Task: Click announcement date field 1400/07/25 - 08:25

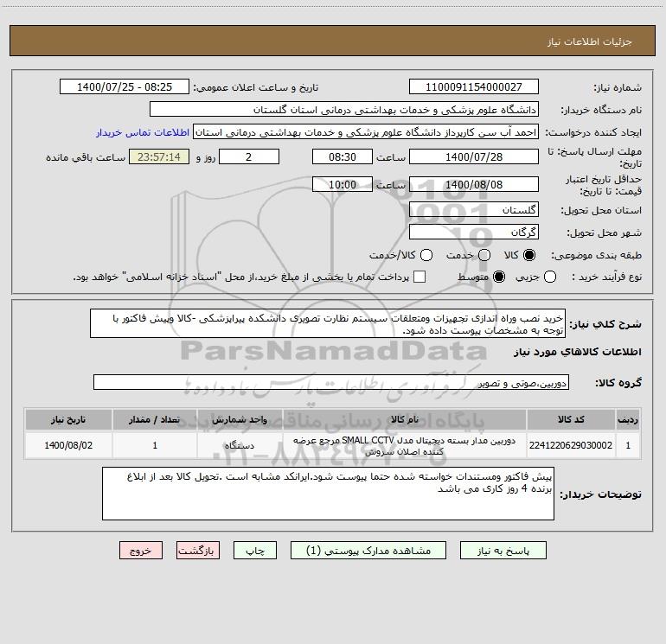Action: pyautogui.click(x=125, y=86)
